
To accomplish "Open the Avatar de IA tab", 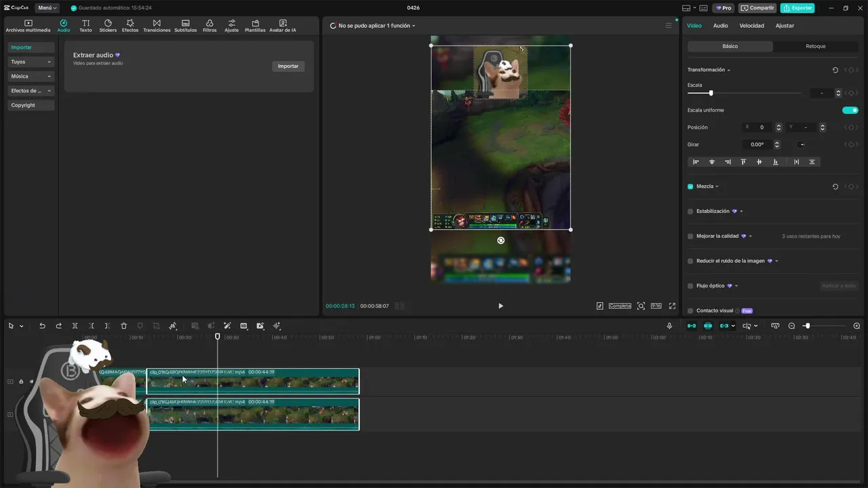I will click(x=283, y=26).
